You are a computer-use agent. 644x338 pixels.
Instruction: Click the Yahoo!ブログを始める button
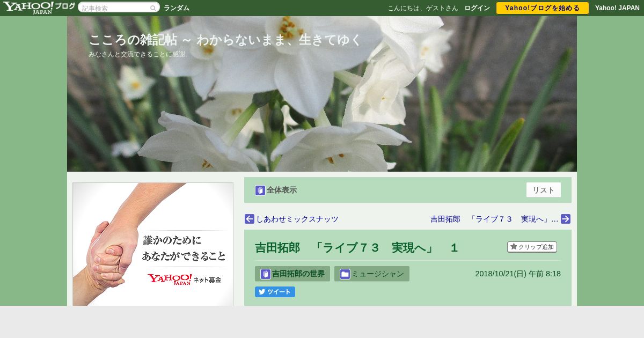(543, 8)
